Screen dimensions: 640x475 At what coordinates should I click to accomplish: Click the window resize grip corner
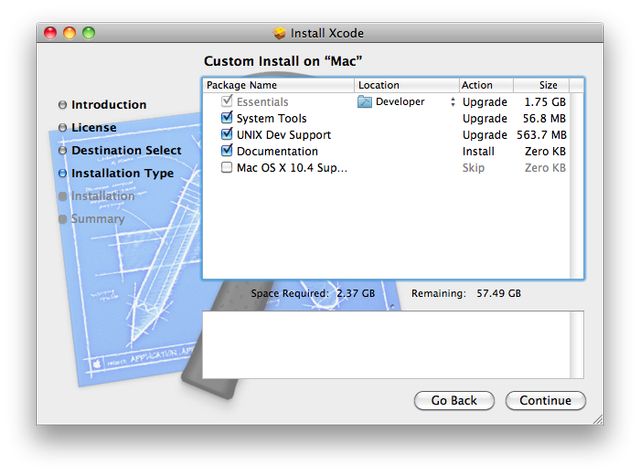(x=598, y=419)
